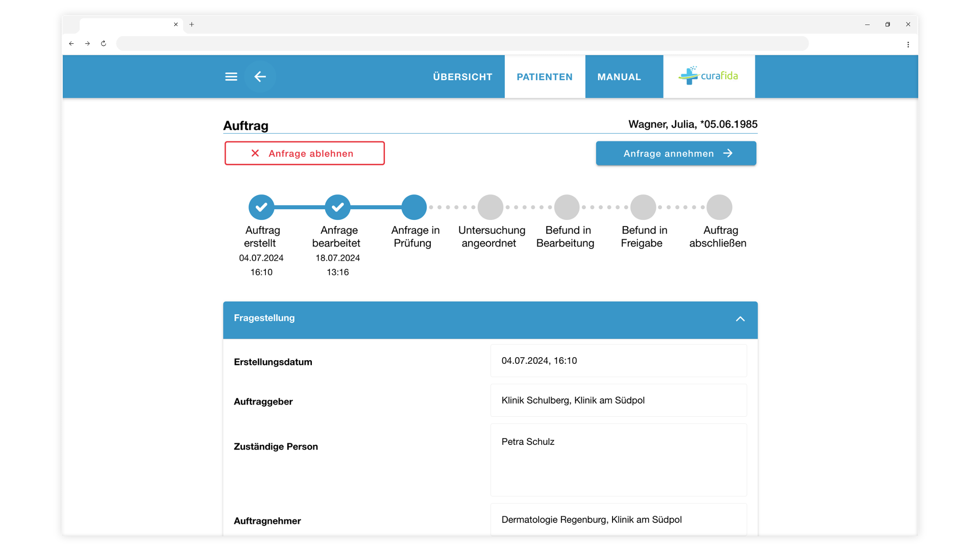Click Anfrage ablehnen button
Viewport: 980px width, 551px height.
click(305, 153)
